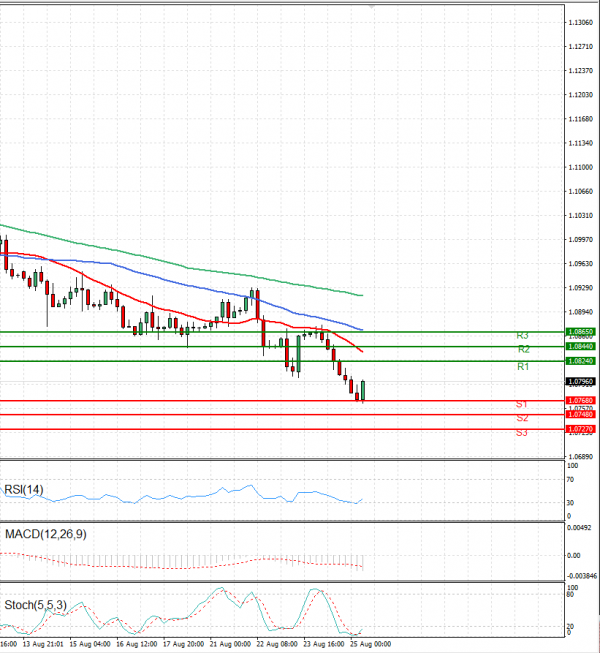Click the 1.11000 price axis value
The image size is (600, 653).
(580, 167)
